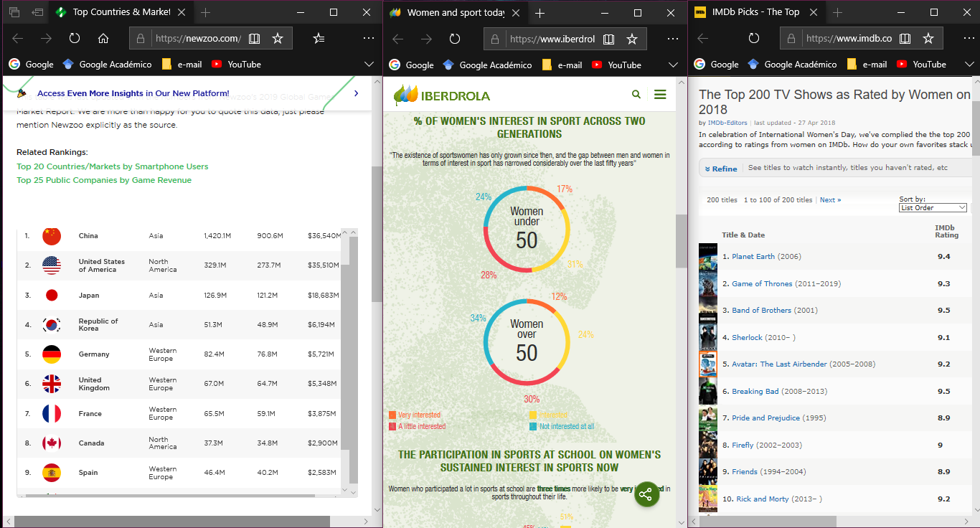The height and width of the screenshot is (528, 980).
Task: Open Iberdrola site search magnifier
Action: coord(636,95)
